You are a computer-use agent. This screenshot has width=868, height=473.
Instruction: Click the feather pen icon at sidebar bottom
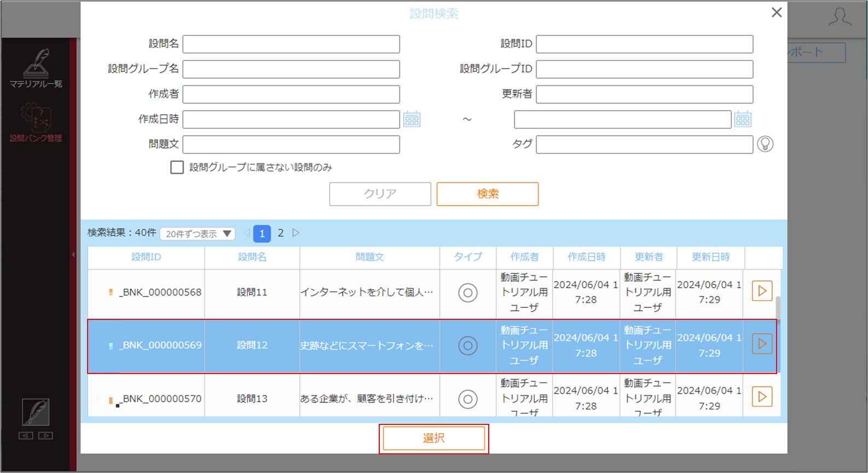(x=36, y=412)
